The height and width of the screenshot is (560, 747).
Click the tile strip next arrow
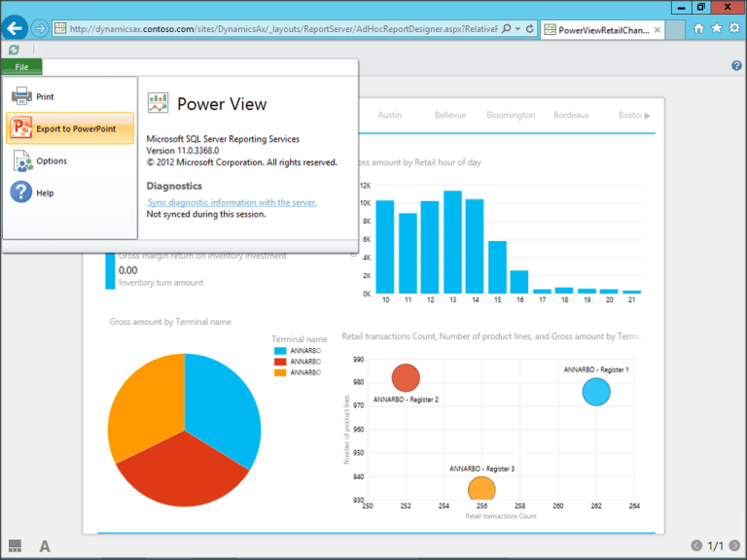[x=647, y=116]
